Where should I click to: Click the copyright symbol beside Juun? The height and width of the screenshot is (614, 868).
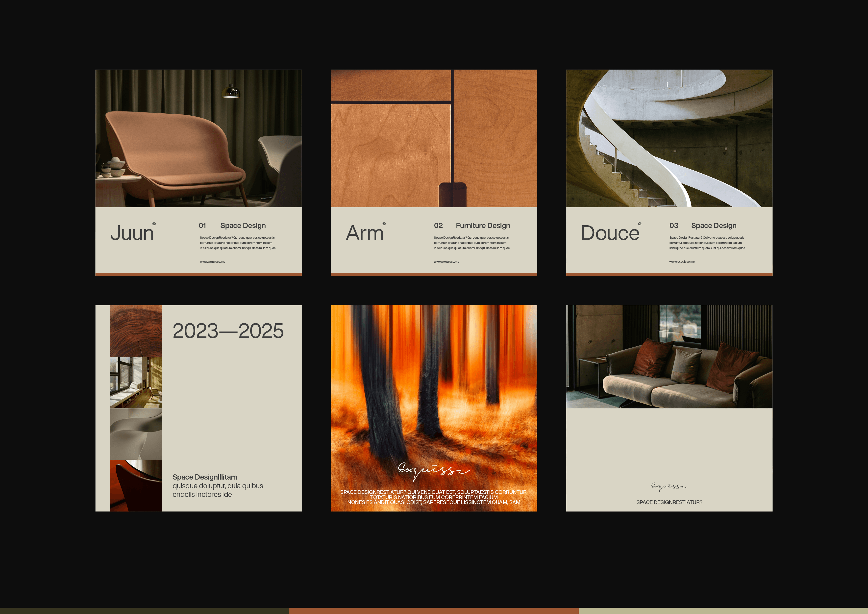[154, 224]
